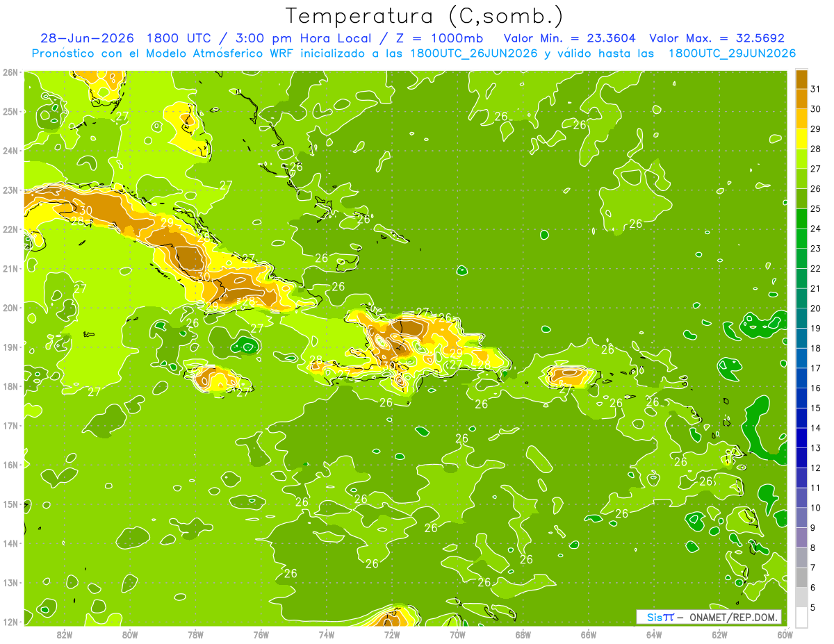Click the "68W" longitude axis label
Viewport: 834px width, 644px height.
tap(523, 635)
